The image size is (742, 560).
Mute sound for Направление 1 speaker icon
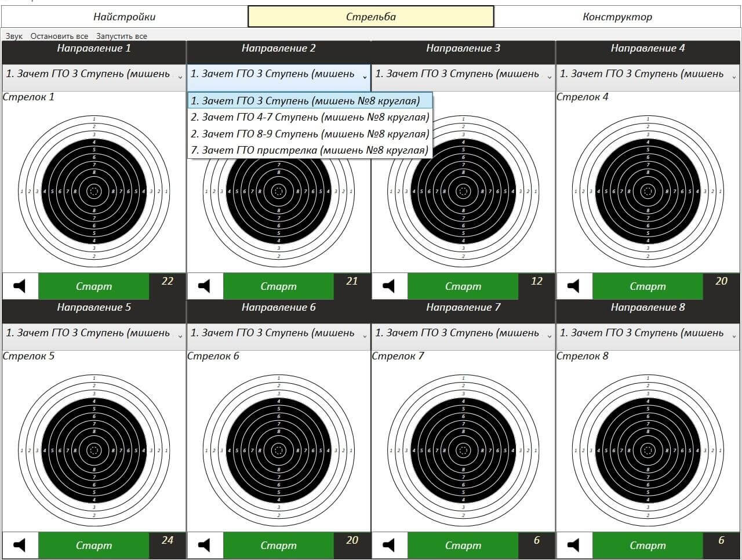point(20,286)
